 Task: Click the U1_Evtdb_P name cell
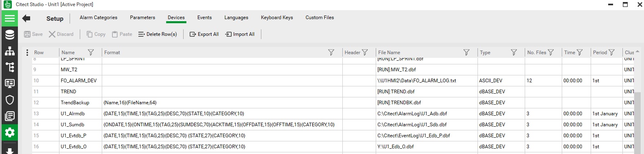point(80,136)
